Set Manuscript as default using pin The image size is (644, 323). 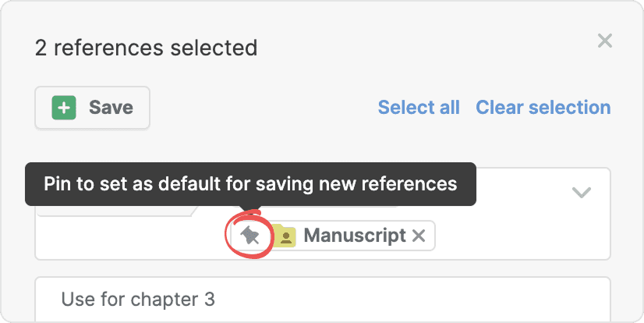pyautogui.click(x=249, y=236)
